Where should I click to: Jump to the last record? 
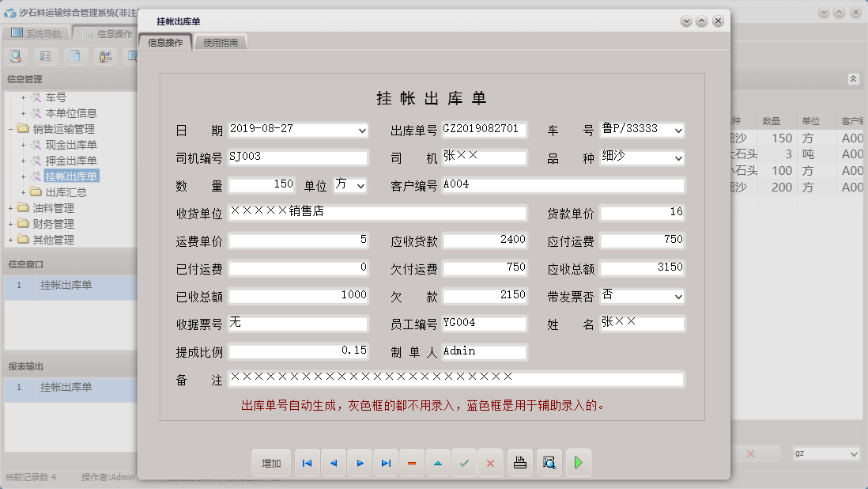pos(386,463)
